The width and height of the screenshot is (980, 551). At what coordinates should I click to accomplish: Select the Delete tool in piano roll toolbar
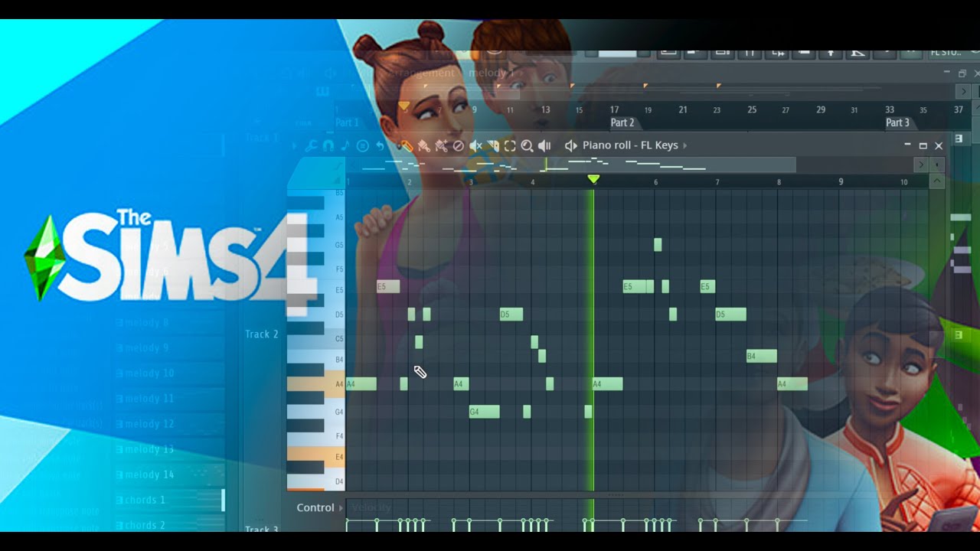click(458, 145)
